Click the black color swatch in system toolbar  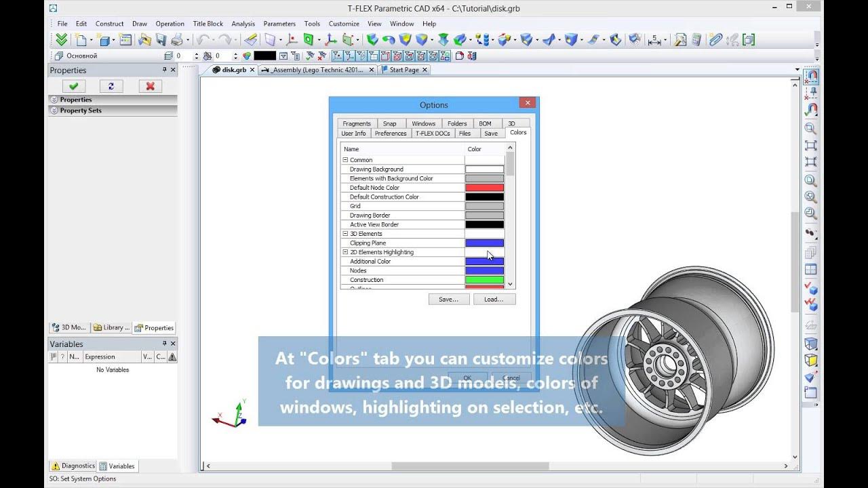coord(264,56)
